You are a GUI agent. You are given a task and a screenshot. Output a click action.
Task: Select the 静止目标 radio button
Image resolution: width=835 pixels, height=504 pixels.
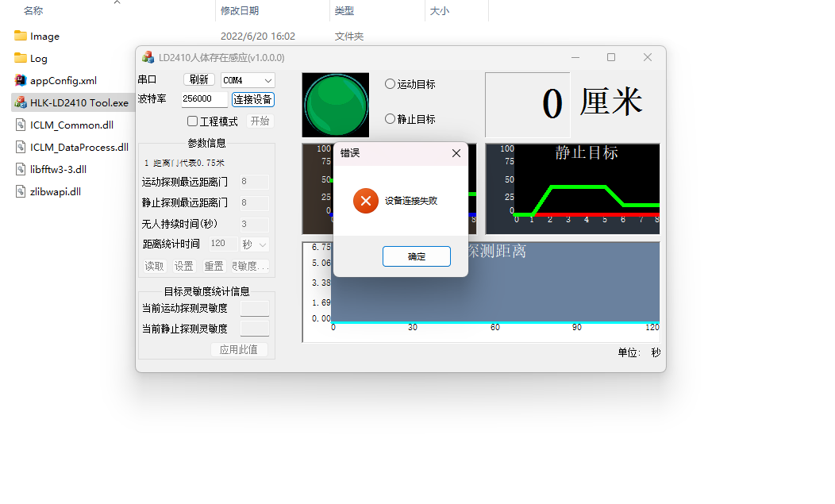(390, 119)
